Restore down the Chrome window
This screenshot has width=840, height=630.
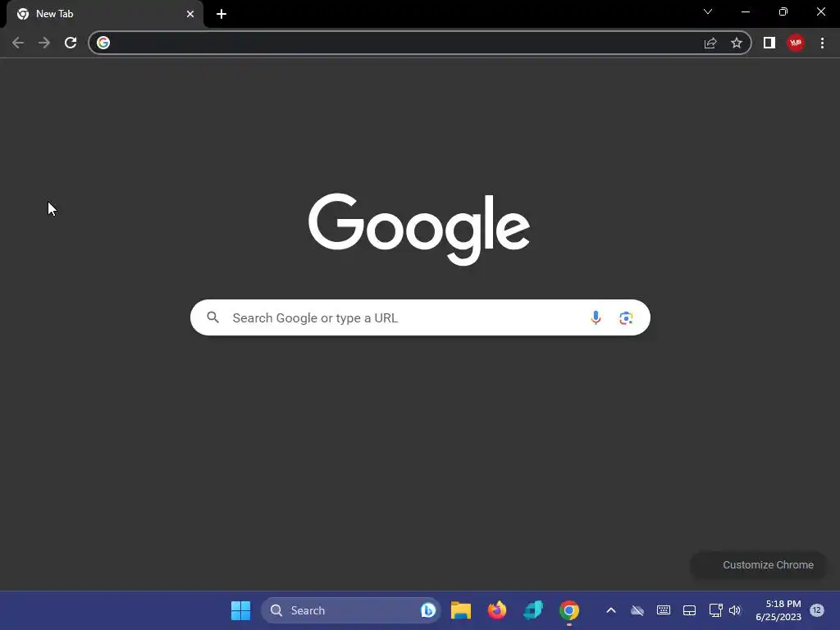pyautogui.click(x=783, y=11)
